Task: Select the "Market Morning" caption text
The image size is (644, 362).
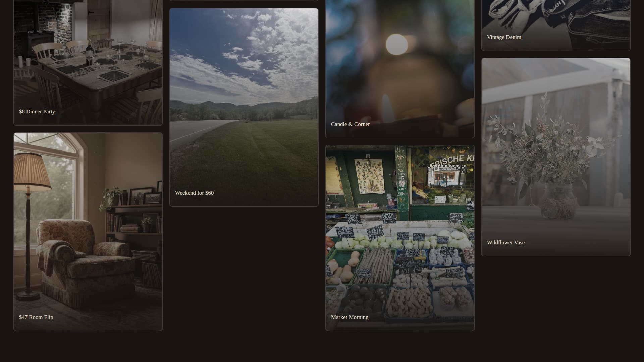Action: [350, 317]
